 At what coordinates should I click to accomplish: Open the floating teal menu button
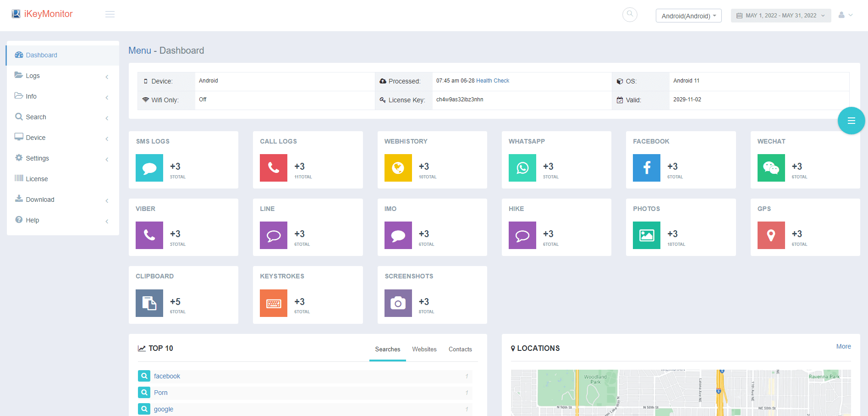click(x=851, y=121)
